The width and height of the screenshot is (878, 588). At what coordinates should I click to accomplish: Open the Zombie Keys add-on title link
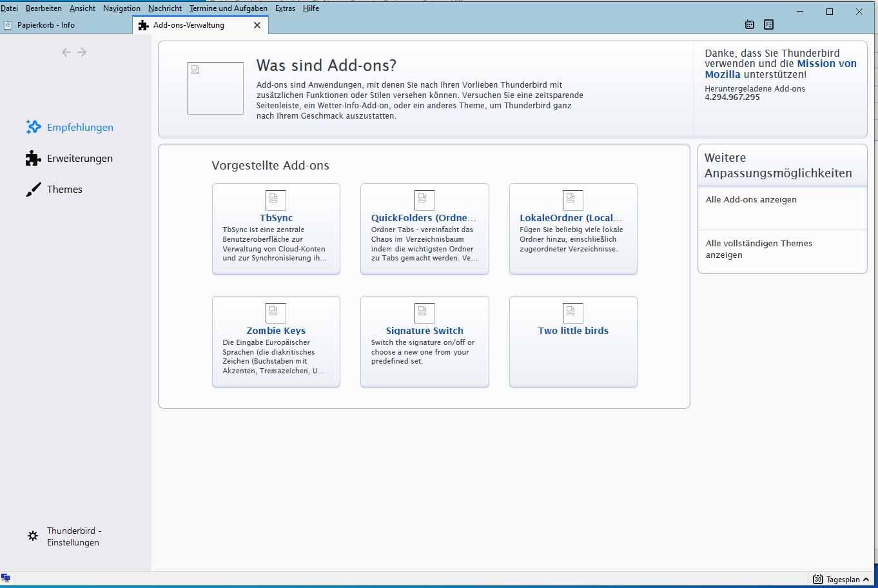[x=276, y=331]
